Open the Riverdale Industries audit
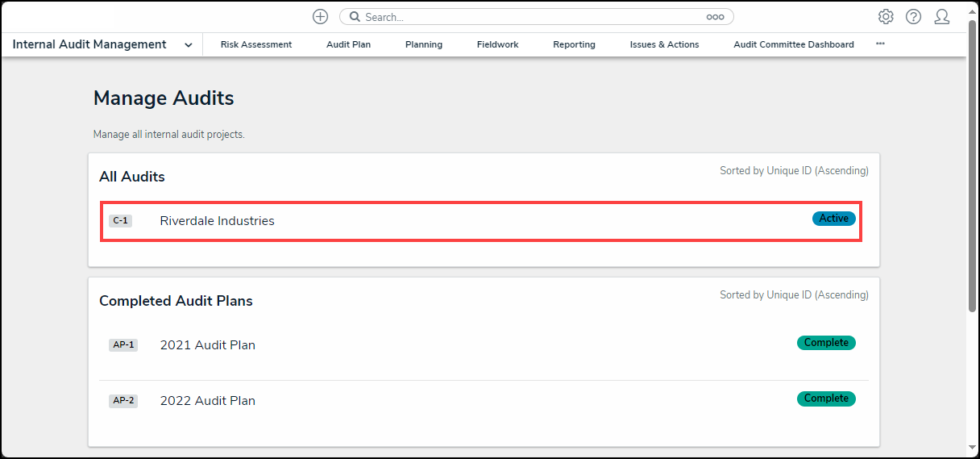 click(x=218, y=221)
